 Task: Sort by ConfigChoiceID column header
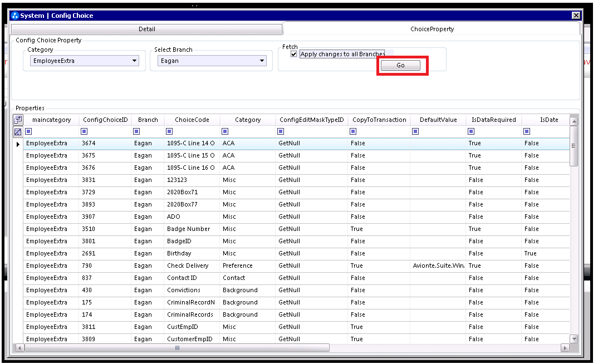105,120
